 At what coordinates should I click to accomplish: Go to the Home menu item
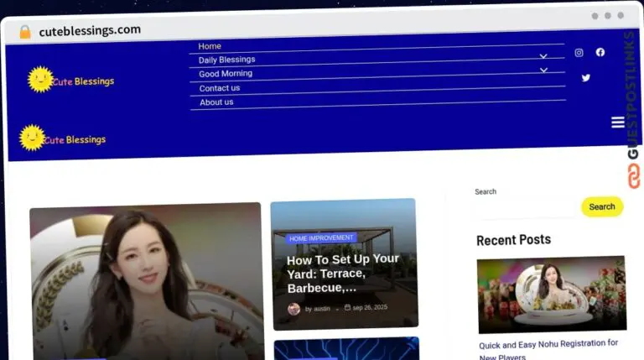point(210,46)
